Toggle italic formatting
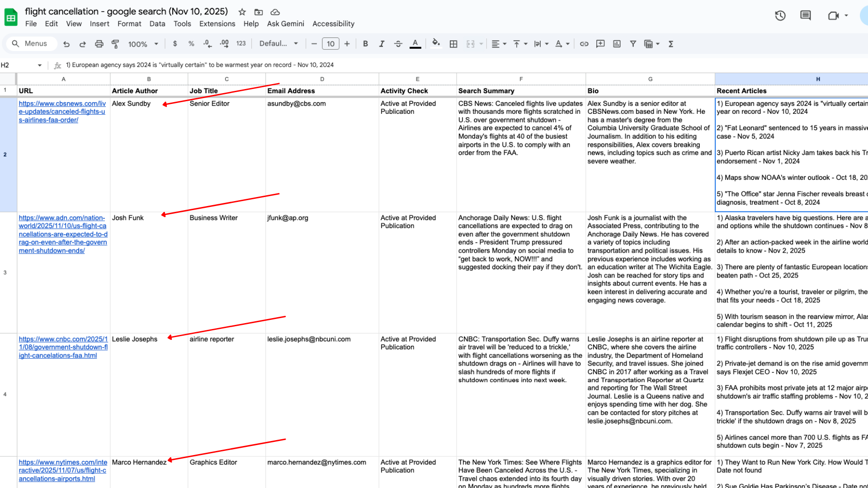Image resolution: width=868 pixels, height=488 pixels. (x=382, y=44)
